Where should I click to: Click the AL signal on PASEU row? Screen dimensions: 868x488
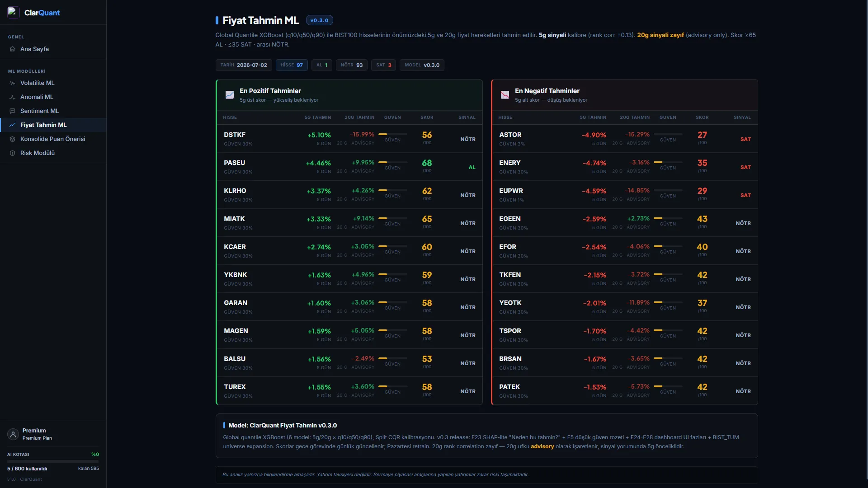pyautogui.click(x=472, y=167)
